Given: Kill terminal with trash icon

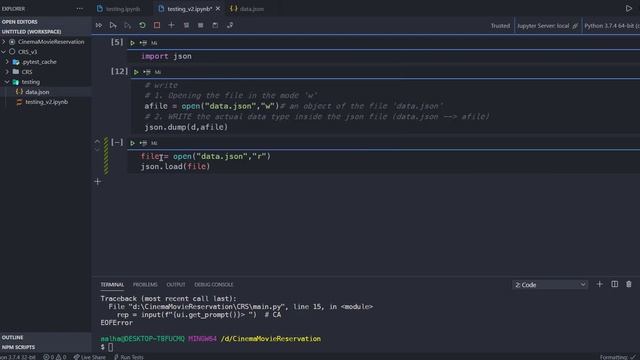Looking at the screenshot, I should 629,284.
